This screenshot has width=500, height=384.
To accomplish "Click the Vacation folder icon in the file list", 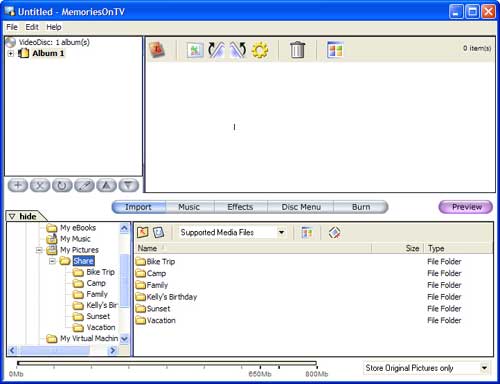I will [141, 320].
